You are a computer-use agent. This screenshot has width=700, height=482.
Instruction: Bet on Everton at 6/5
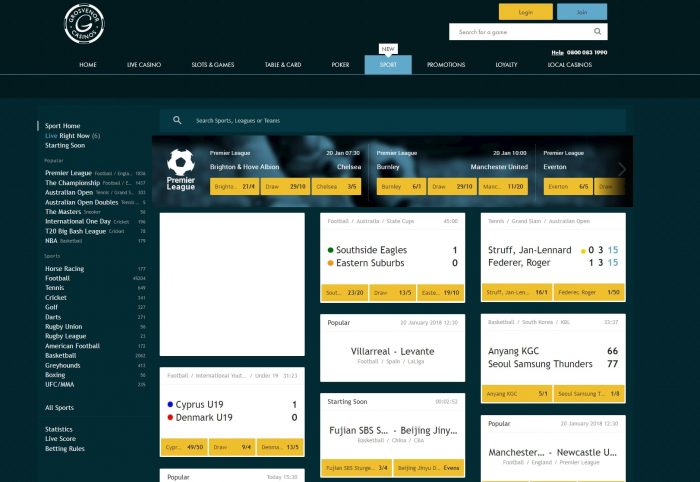[568, 187]
